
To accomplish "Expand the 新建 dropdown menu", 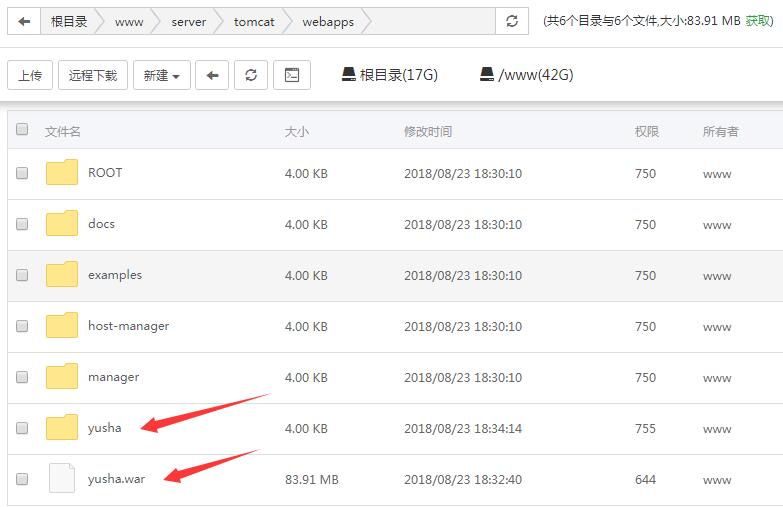I will pos(161,75).
